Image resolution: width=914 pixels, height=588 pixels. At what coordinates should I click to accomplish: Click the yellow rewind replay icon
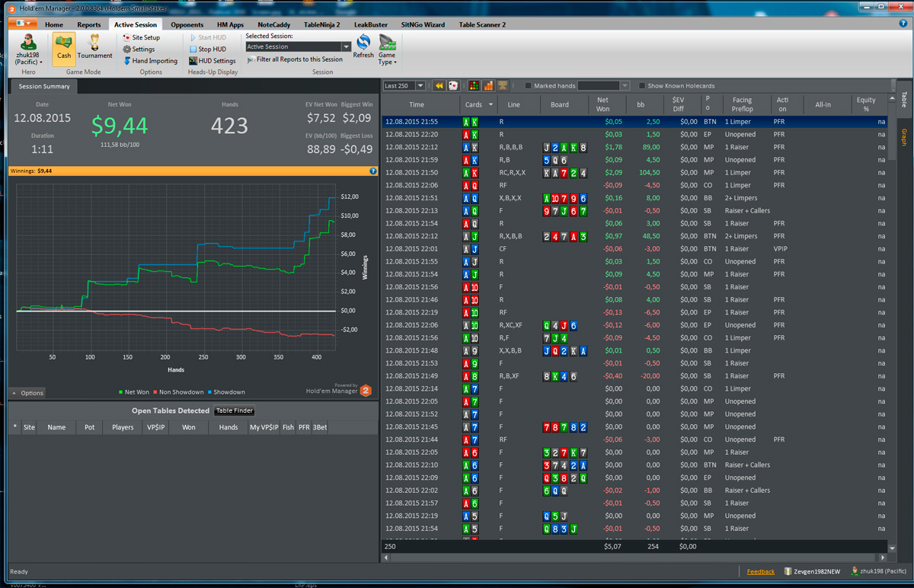[439, 86]
